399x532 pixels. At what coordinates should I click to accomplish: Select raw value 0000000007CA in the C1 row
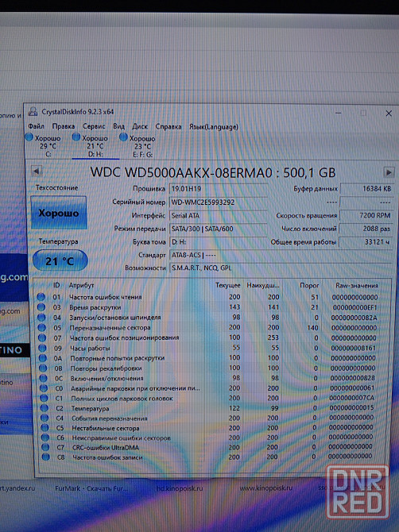pos(352,398)
